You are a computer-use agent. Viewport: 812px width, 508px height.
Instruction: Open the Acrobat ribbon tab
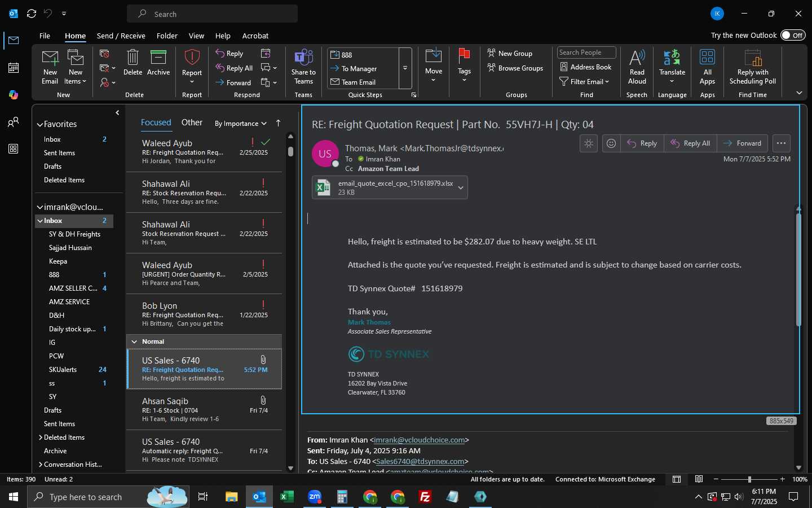point(255,36)
